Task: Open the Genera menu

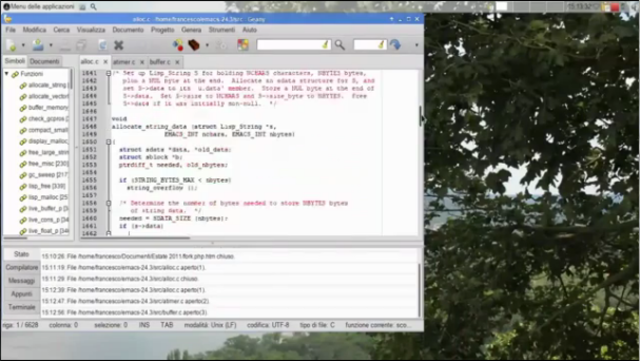Action: [191, 30]
